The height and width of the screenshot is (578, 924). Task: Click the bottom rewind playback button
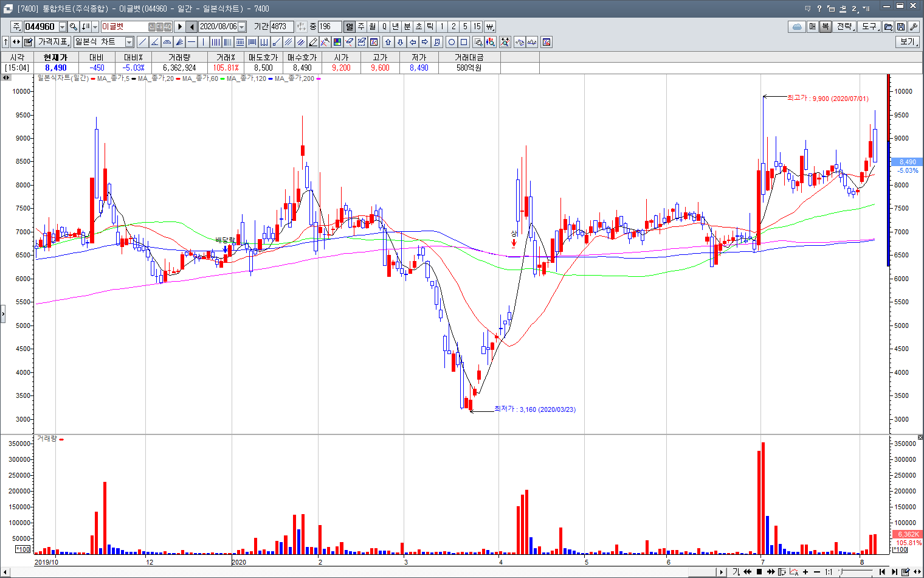point(747,572)
